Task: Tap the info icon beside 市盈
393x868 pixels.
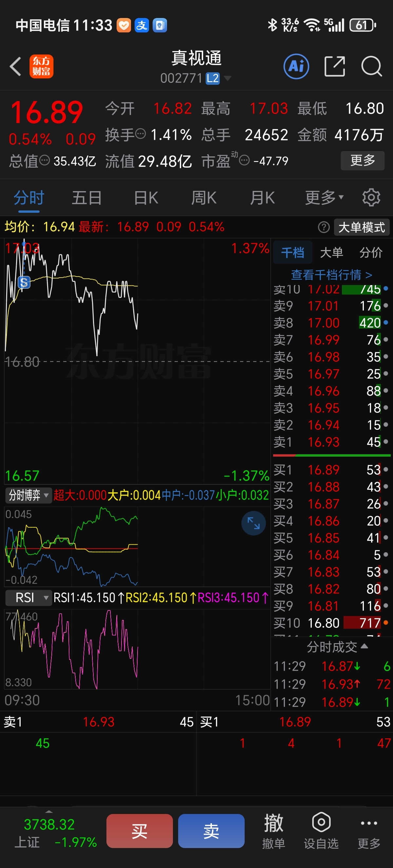Action: pos(244,160)
